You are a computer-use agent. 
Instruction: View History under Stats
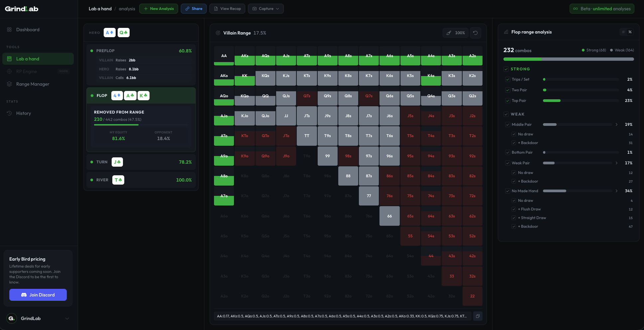tap(23, 113)
